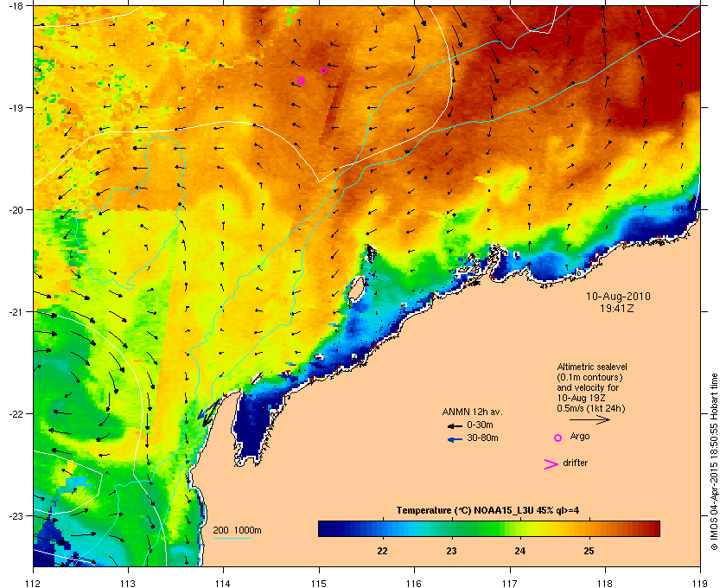Click the -21 latitude axis label
Image resolution: width=726 pixels, height=588 pixels.
click(x=15, y=312)
